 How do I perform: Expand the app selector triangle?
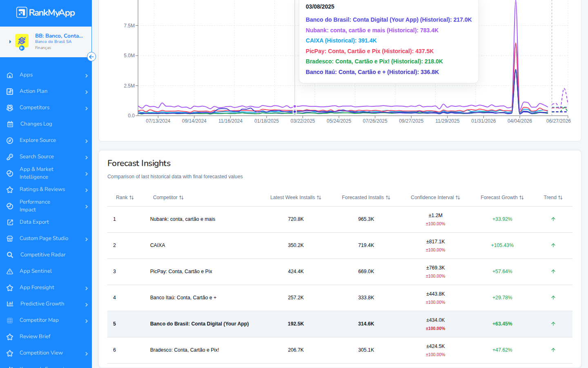pos(10,42)
